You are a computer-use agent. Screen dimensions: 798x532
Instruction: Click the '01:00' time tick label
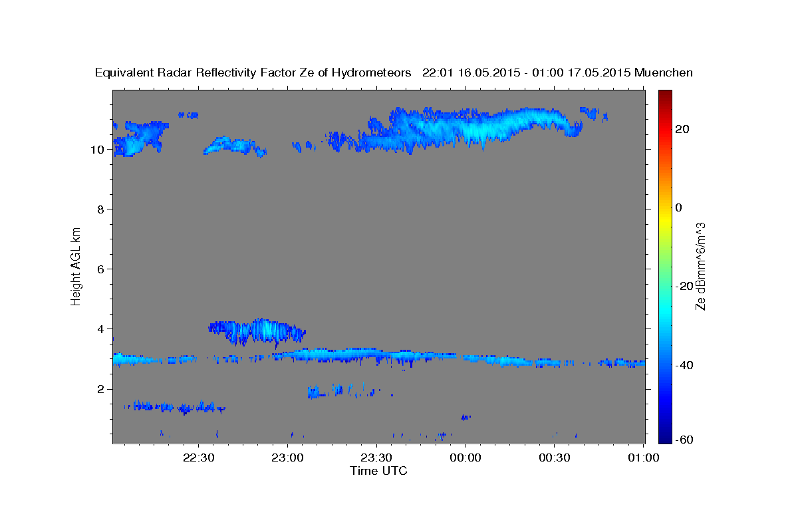[644, 458]
